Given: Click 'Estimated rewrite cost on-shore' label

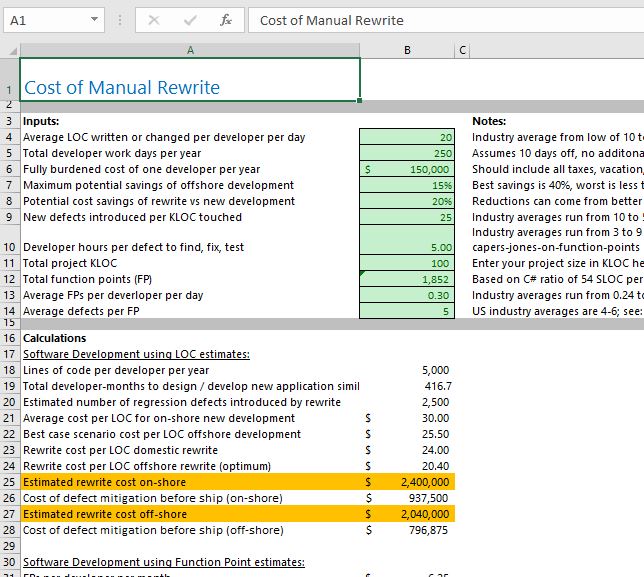Looking at the screenshot, I should (x=104, y=482).
